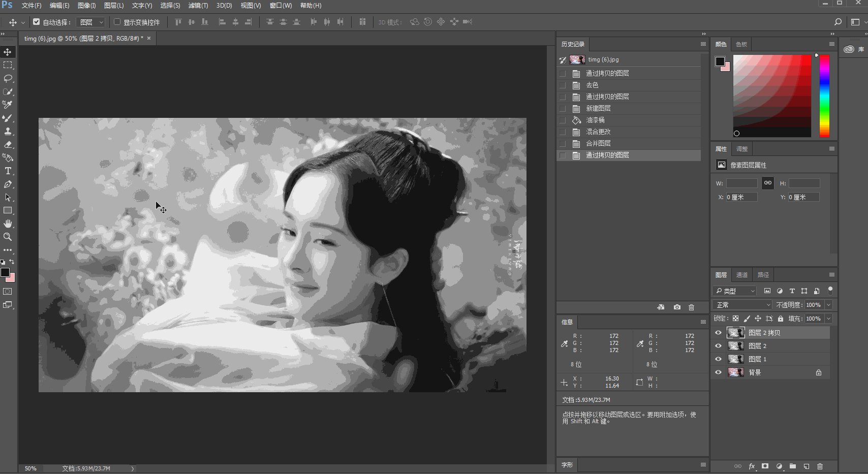
Task: Select the Pen tool
Action: 8,184
